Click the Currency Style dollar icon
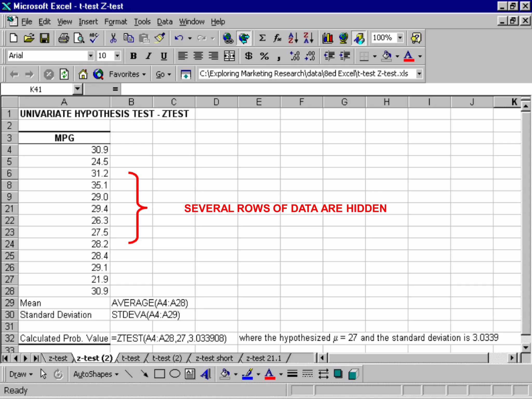Image resolution: width=532 pixels, height=399 pixels. [249, 56]
